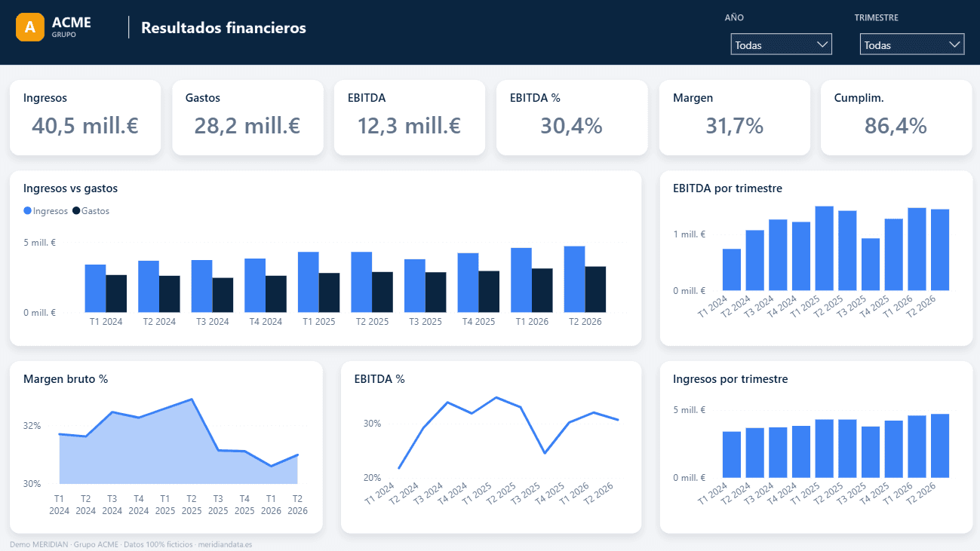Click the EBITDA % line chart title
Screen dimensions: 980x551
(379, 379)
